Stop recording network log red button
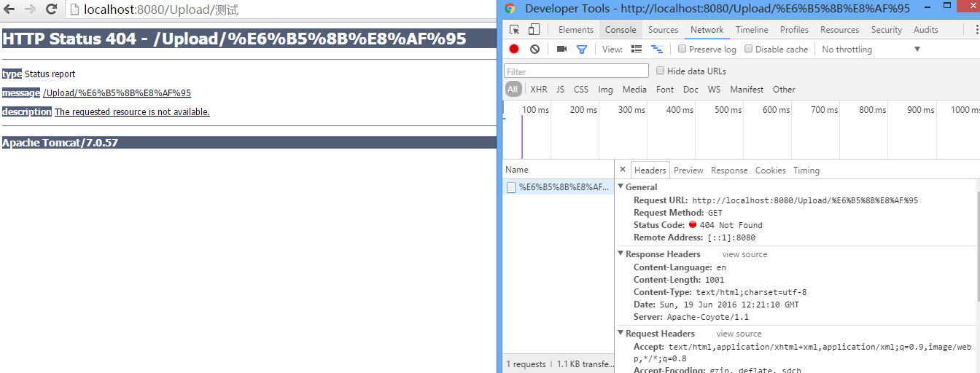The width and height of the screenshot is (980, 373). [514, 49]
